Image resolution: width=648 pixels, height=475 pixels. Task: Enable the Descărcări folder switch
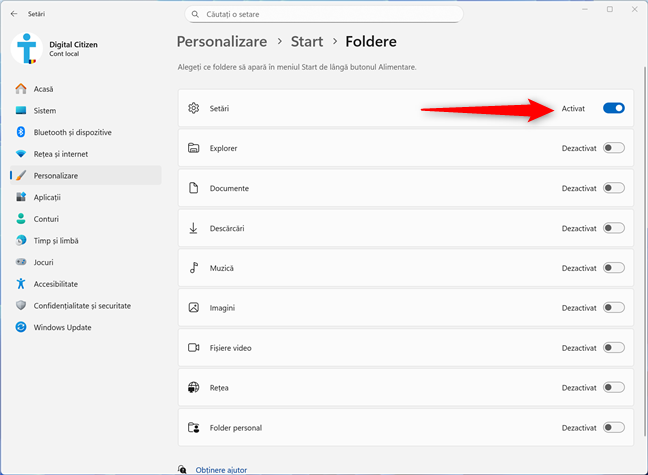(613, 228)
